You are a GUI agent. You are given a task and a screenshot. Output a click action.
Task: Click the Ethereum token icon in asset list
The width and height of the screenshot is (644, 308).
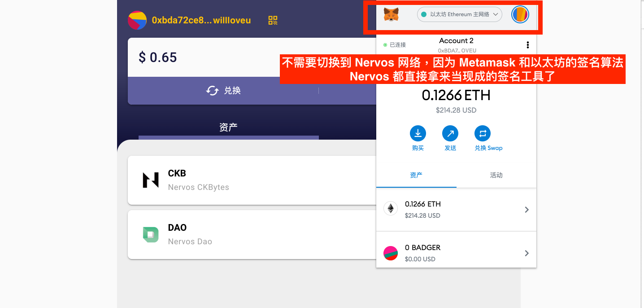pos(391,209)
